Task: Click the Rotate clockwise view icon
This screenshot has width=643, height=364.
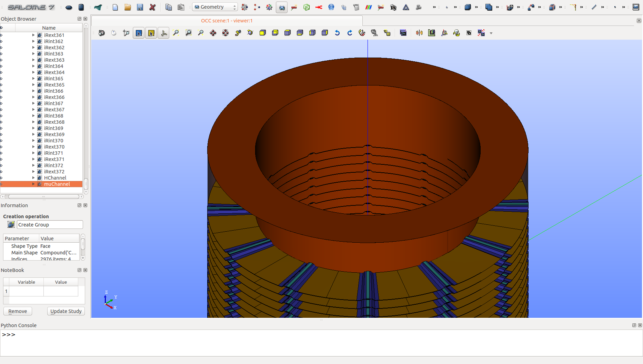Action: coord(350,33)
